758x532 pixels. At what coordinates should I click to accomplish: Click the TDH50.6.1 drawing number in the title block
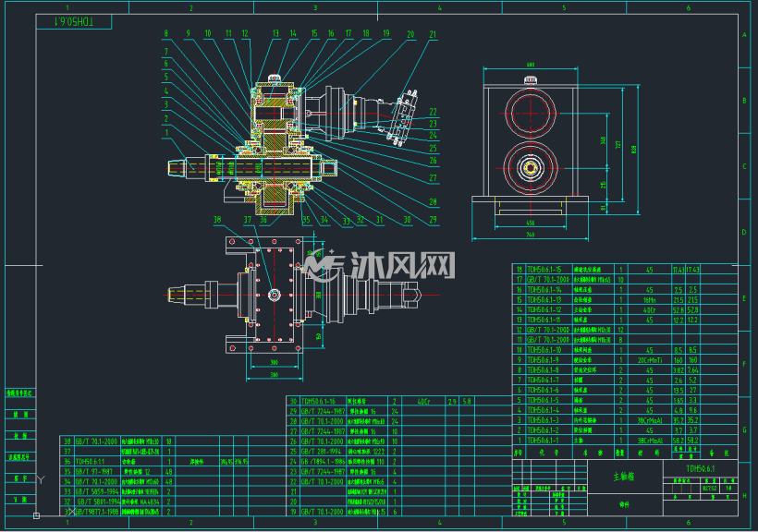tap(700, 468)
